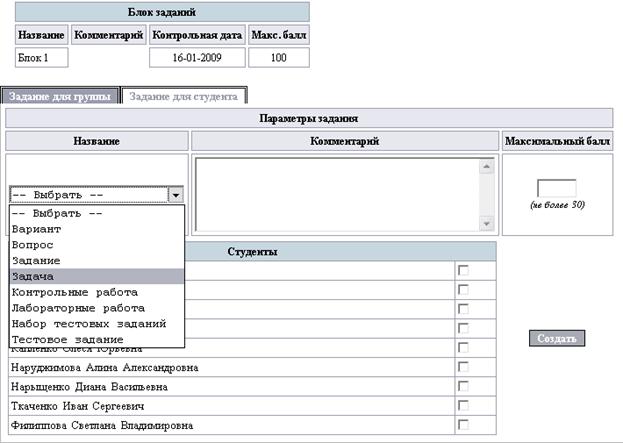
Task: Switch to the "Задание для студента" tab
Action: click(x=184, y=97)
